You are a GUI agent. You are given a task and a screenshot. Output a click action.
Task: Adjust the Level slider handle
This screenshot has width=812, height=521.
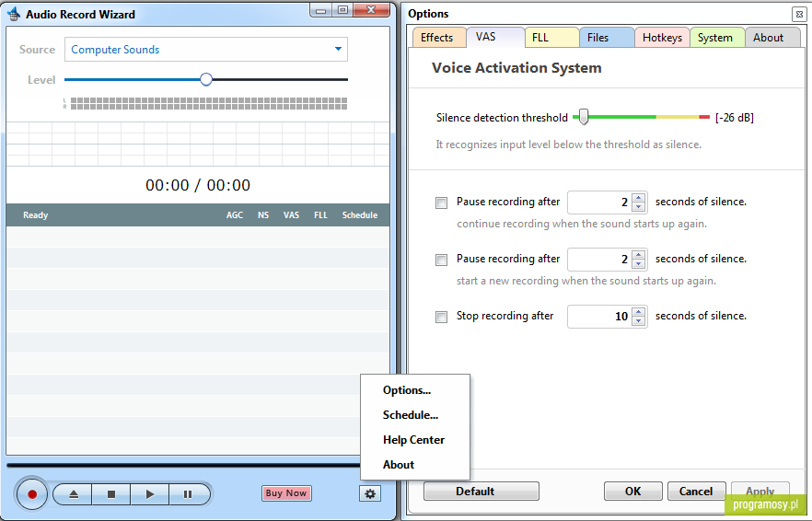206,79
